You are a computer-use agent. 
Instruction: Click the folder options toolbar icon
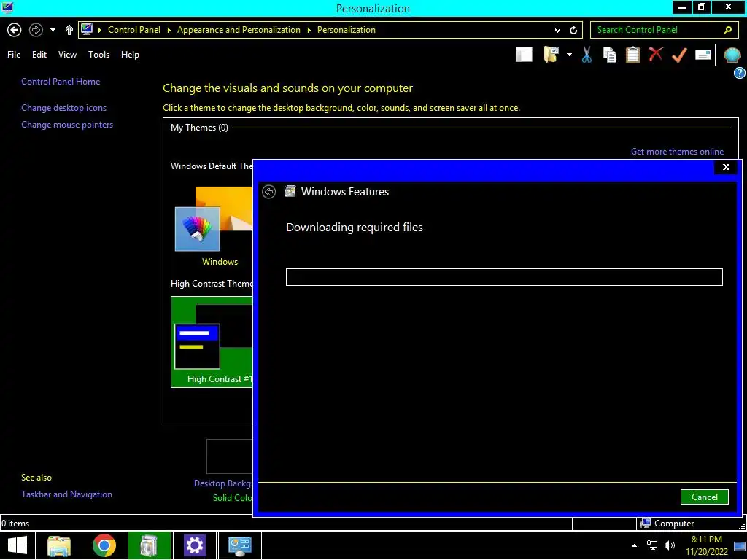(551, 55)
